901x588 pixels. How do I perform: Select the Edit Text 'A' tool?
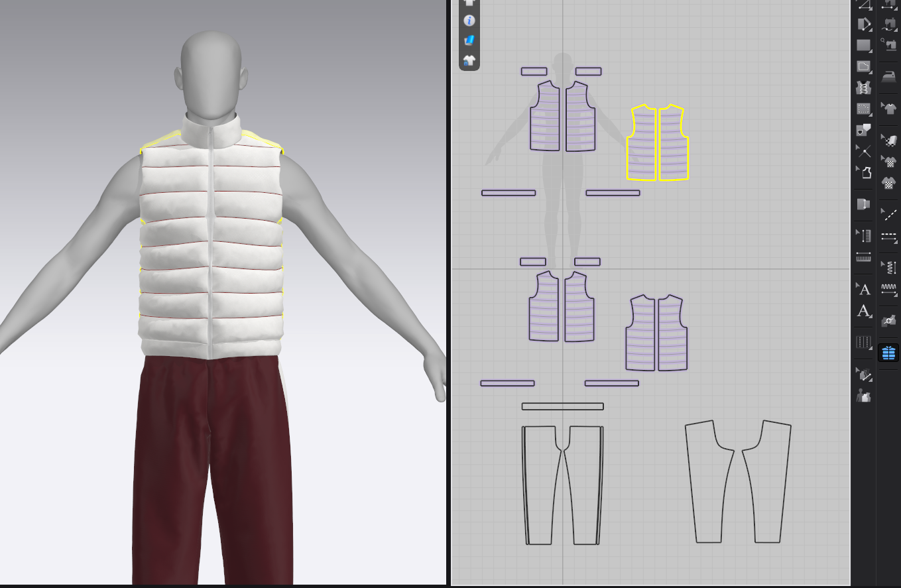(863, 311)
